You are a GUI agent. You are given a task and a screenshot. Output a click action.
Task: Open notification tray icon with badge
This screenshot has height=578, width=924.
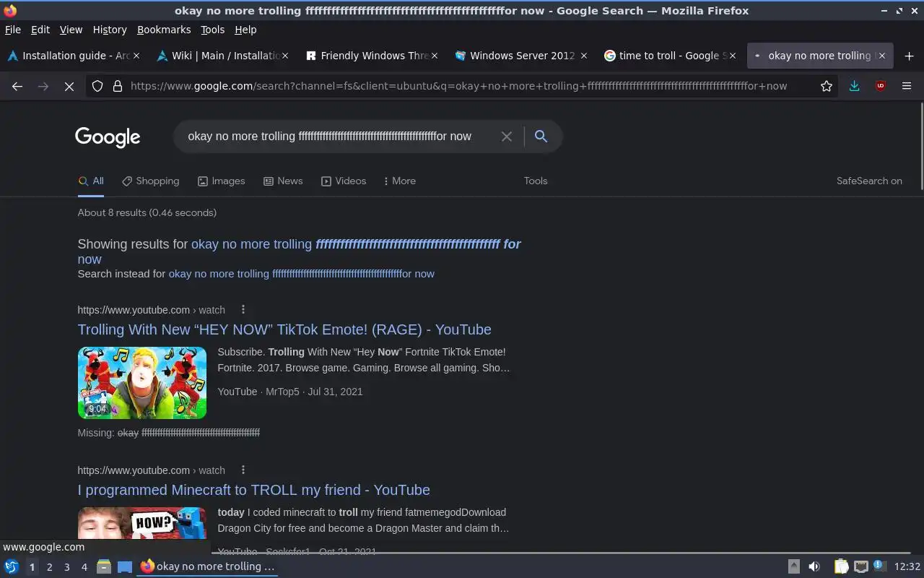[x=879, y=566]
